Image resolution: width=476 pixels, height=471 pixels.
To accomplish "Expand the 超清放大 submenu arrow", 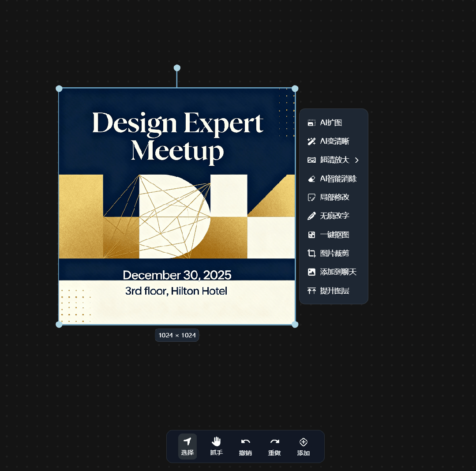I will point(357,160).
